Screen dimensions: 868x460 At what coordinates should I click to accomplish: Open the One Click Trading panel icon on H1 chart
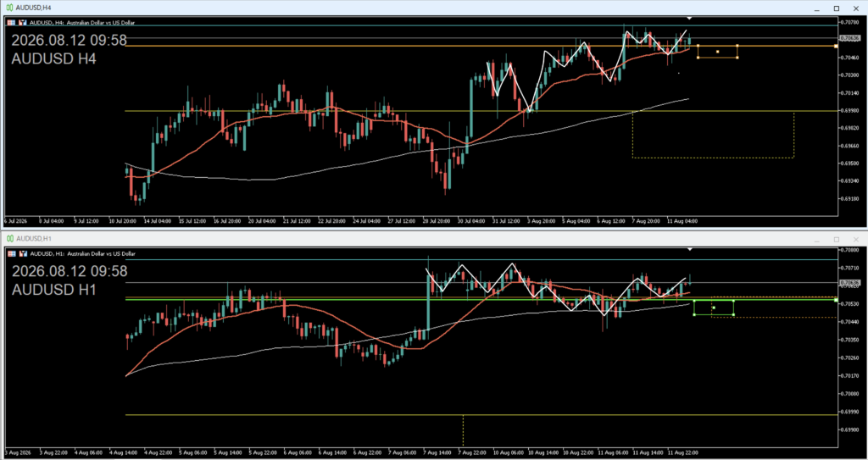tap(13, 253)
